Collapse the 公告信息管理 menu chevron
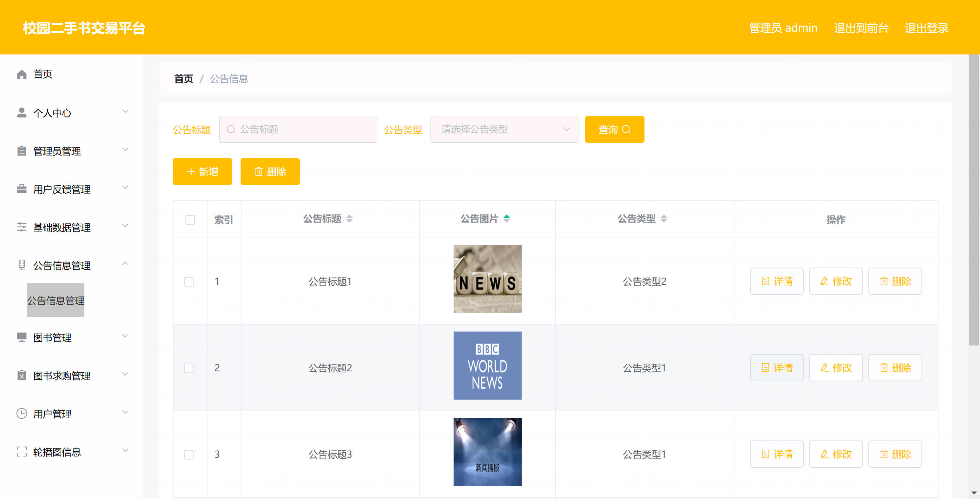This screenshot has height=499, width=980. tap(125, 264)
